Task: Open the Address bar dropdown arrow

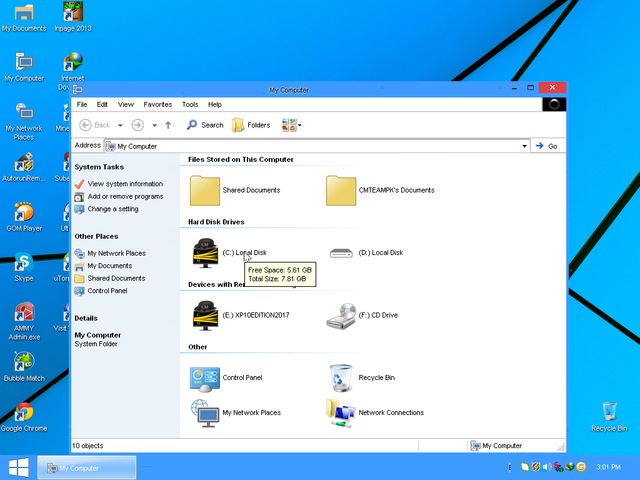Action: [524, 146]
